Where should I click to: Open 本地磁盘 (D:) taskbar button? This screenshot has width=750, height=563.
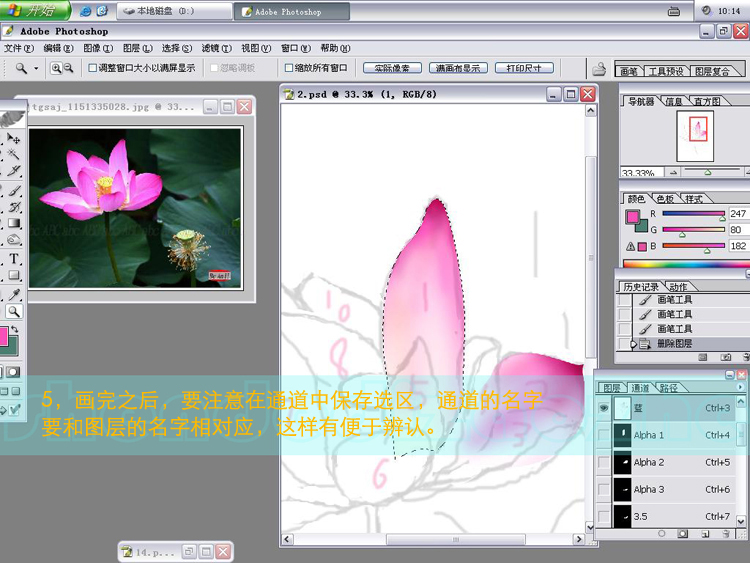point(174,11)
